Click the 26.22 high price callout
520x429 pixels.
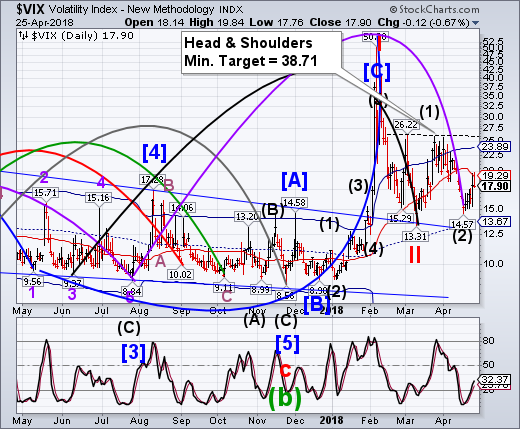coord(406,125)
